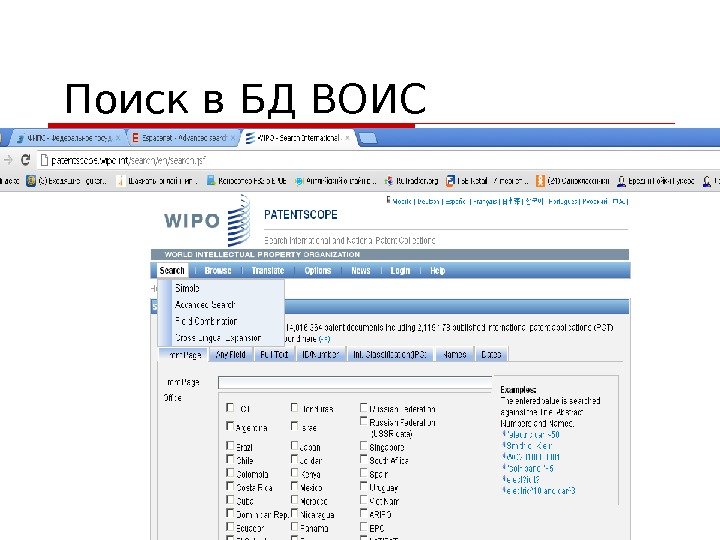The width and height of the screenshot is (720, 540).
Task: Tick the Morocco checkbox
Action: click(294, 500)
